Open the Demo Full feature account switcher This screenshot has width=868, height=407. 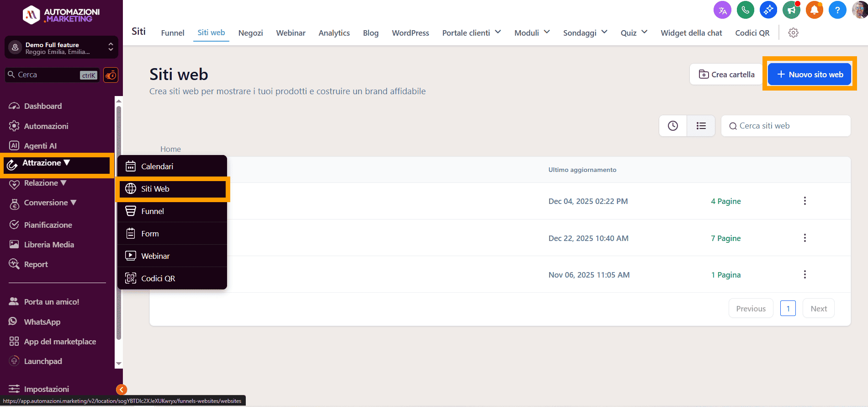click(x=61, y=48)
